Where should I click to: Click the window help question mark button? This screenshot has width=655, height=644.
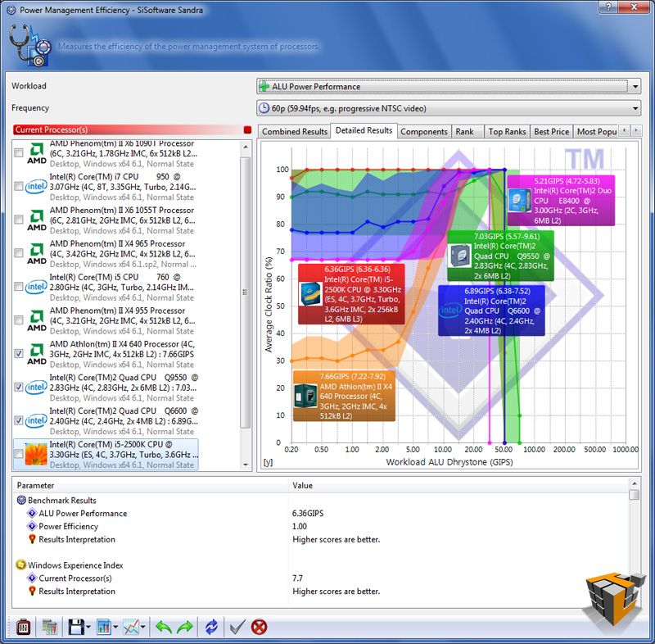pyautogui.click(x=608, y=7)
